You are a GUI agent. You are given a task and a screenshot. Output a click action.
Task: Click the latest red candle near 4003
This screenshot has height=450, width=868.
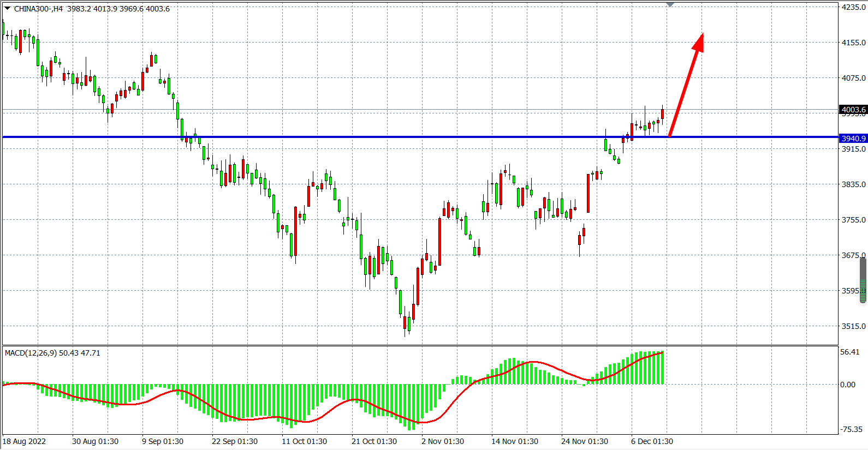(x=662, y=113)
